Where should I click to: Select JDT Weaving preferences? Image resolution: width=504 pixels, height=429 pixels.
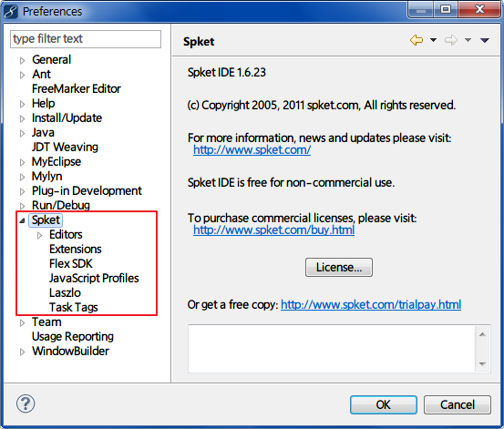[x=65, y=148]
